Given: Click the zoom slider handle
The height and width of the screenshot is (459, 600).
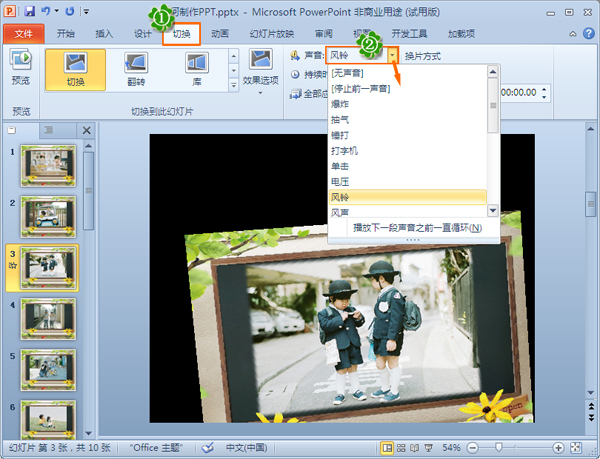Looking at the screenshot, I should [x=499, y=447].
